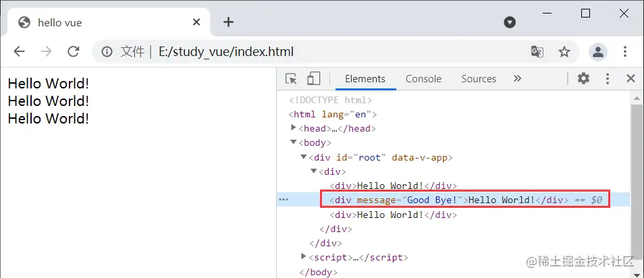
Task: Go back using the browser back arrow
Action: click(20, 52)
